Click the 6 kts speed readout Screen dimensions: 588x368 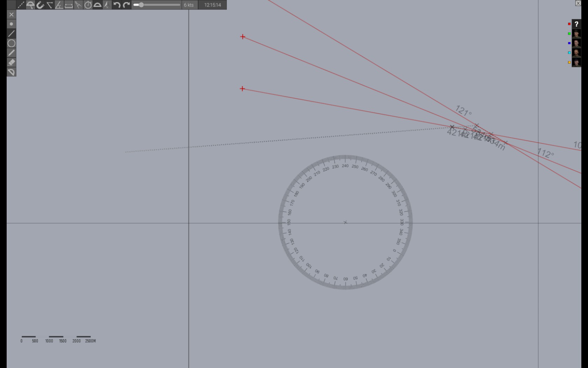point(189,5)
